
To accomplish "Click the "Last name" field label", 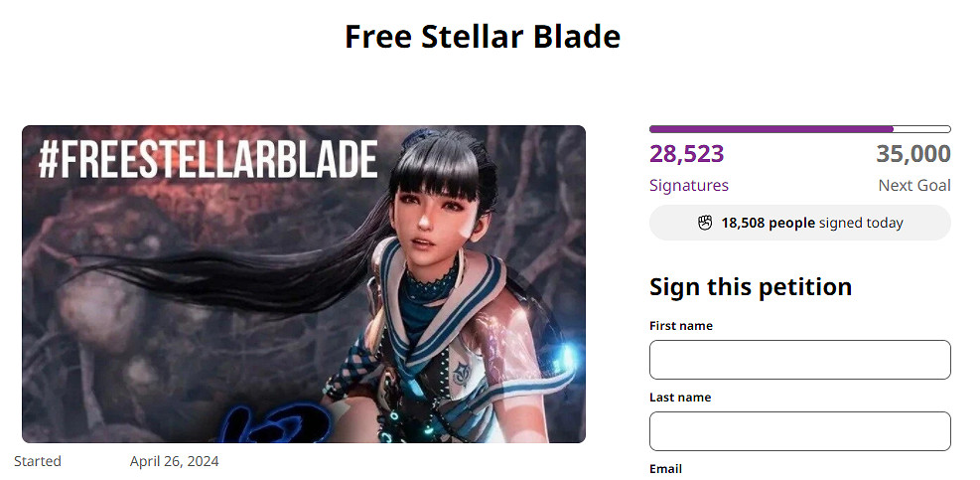I will tap(680, 398).
